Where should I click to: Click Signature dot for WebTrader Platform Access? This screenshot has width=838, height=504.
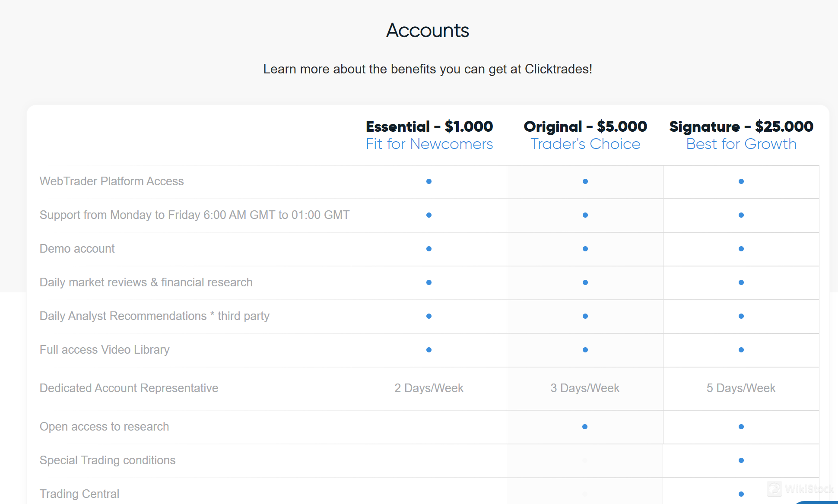[741, 181]
